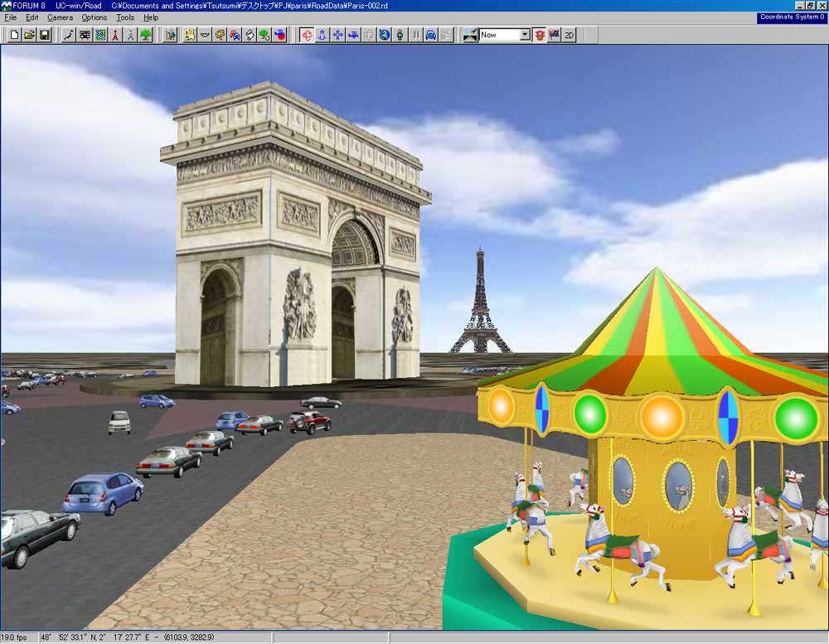The width and height of the screenshot is (829, 644).
Task: Save the project with floppy disk icon
Action: [45, 35]
